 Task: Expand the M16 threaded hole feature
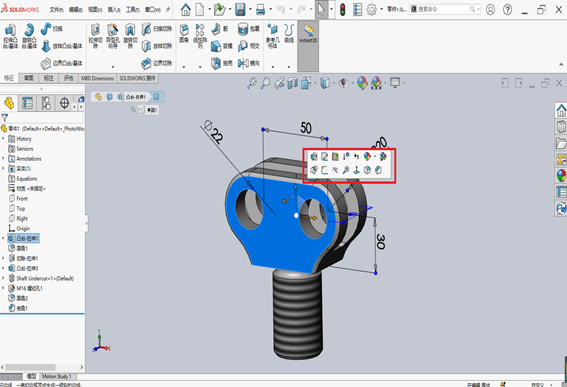point(4,288)
